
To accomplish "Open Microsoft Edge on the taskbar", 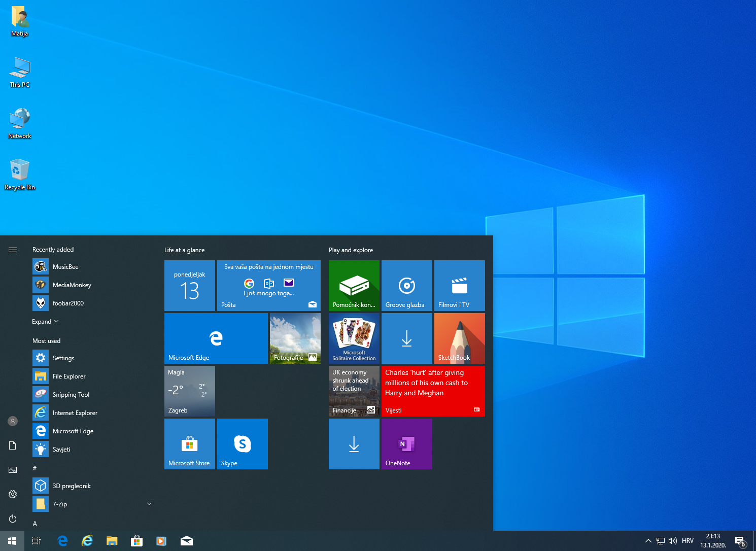I will coord(63,541).
